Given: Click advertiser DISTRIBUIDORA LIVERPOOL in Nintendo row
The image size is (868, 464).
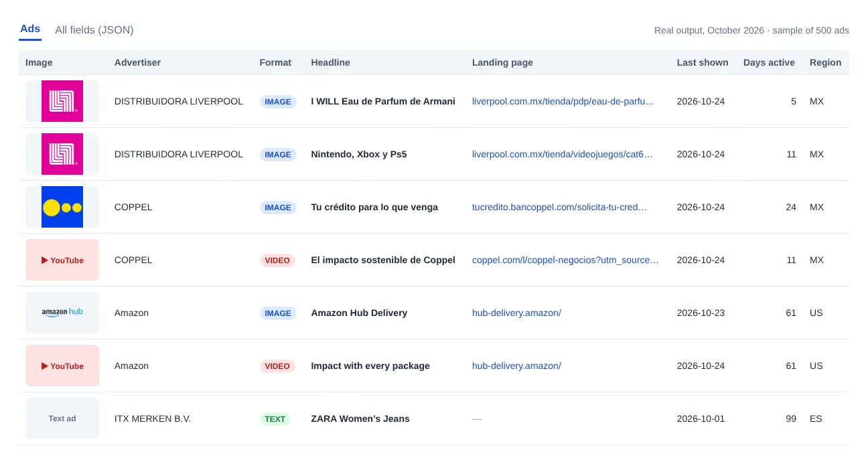Looking at the screenshot, I should click(179, 155).
